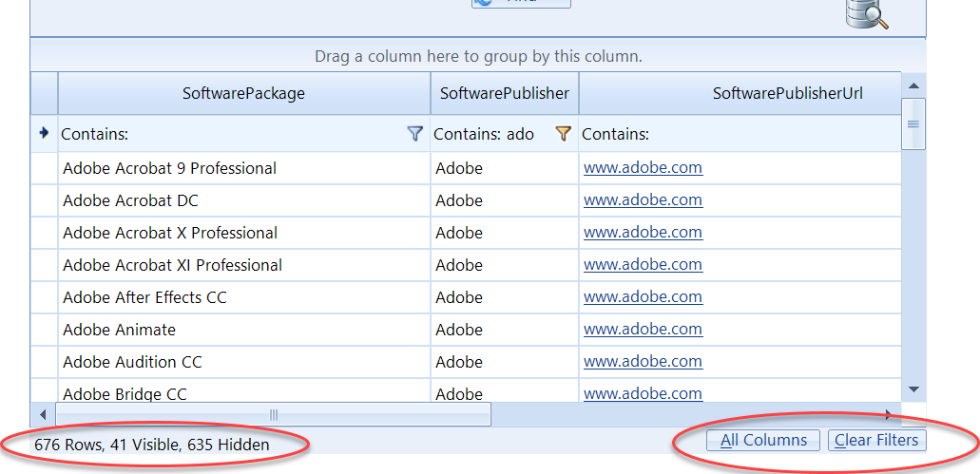Click the vertical scrollbar thumb
The image size is (980, 474).
coord(913,124)
